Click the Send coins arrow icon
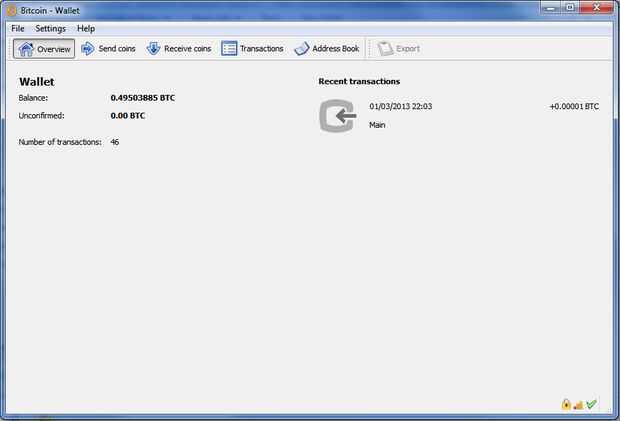The width and height of the screenshot is (620, 421). tap(88, 49)
